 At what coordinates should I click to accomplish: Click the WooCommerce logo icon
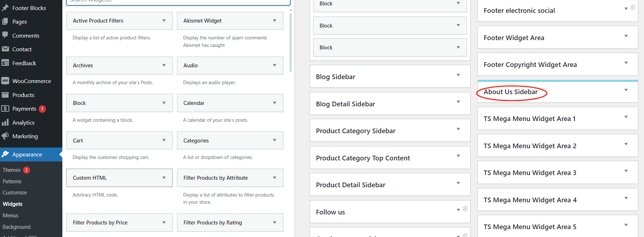tap(5, 81)
